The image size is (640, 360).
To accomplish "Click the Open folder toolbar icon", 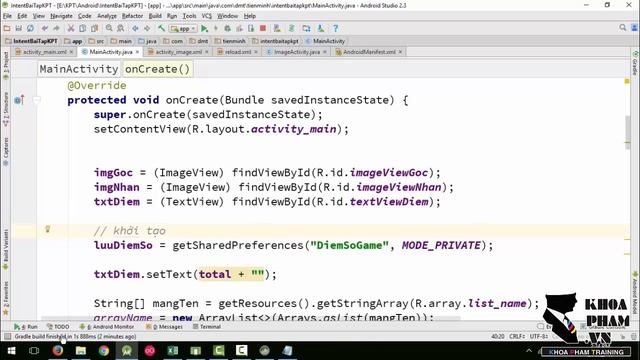I will point(7,28).
